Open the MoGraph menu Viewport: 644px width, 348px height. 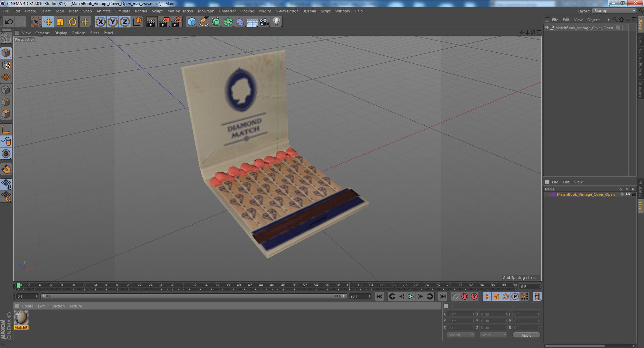click(x=206, y=11)
